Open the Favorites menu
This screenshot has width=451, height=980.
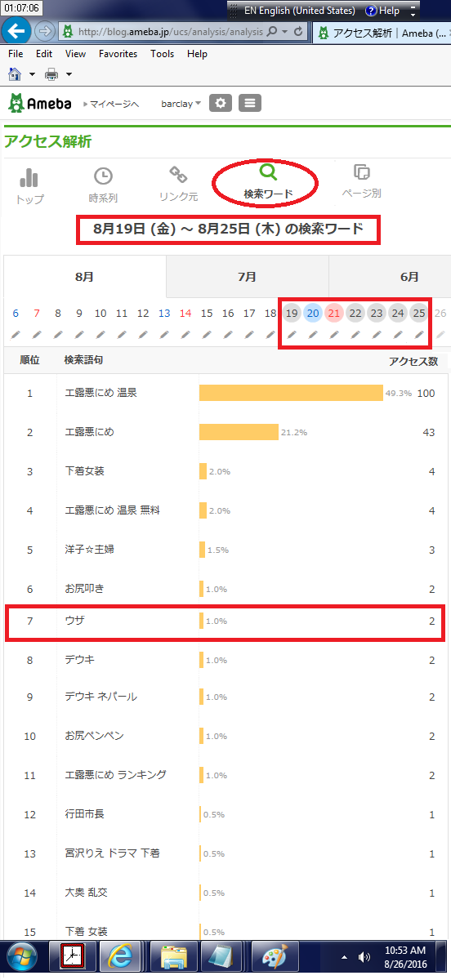click(x=118, y=54)
